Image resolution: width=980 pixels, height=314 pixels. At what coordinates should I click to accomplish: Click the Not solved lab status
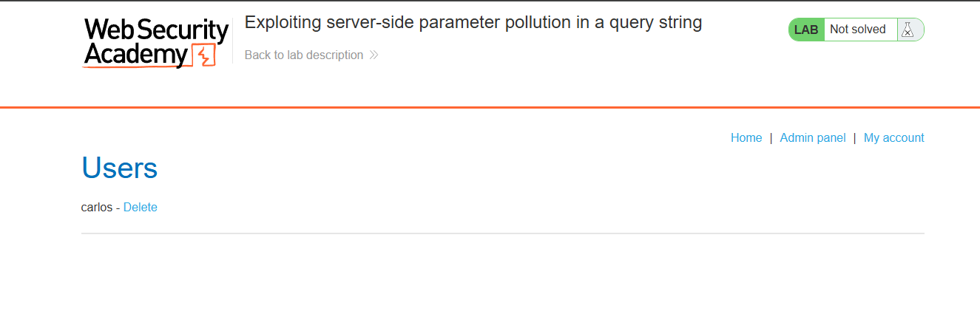tap(857, 30)
